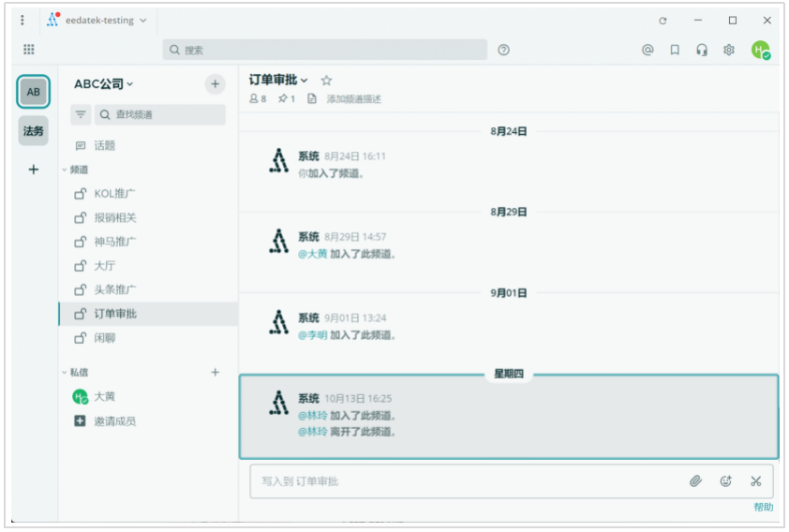The height and width of the screenshot is (532, 789).
Task: Click the headset call icon
Action: [702, 50]
